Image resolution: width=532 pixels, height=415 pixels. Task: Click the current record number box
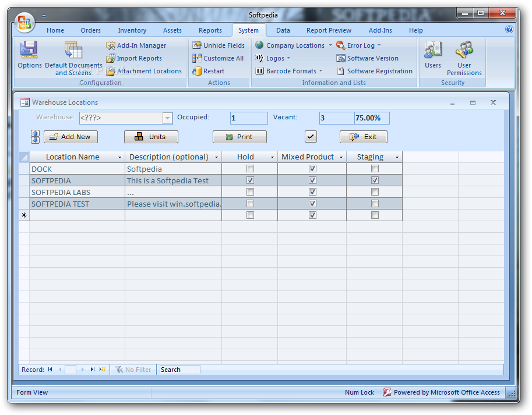[x=71, y=370]
